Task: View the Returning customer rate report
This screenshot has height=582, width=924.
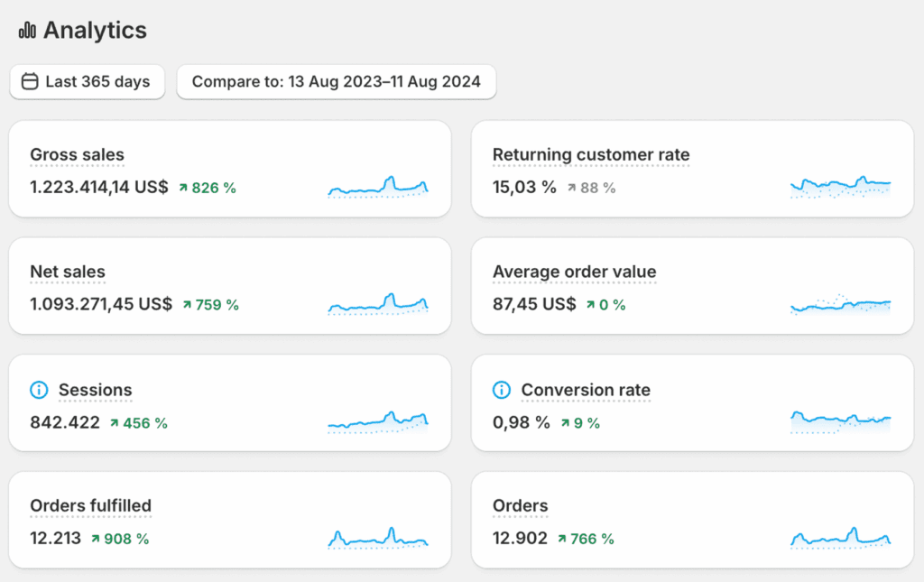Action: (591, 155)
